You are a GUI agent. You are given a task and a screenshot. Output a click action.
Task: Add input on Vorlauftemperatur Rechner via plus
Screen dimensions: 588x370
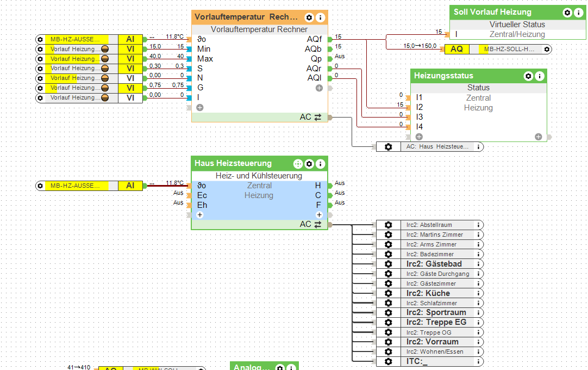click(200, 107)
